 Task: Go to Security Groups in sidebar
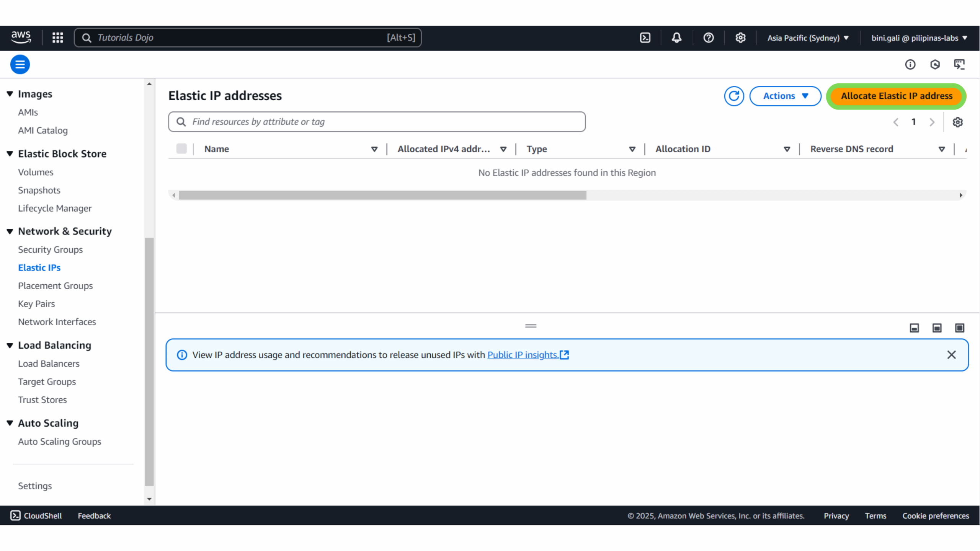click(50, 249)
